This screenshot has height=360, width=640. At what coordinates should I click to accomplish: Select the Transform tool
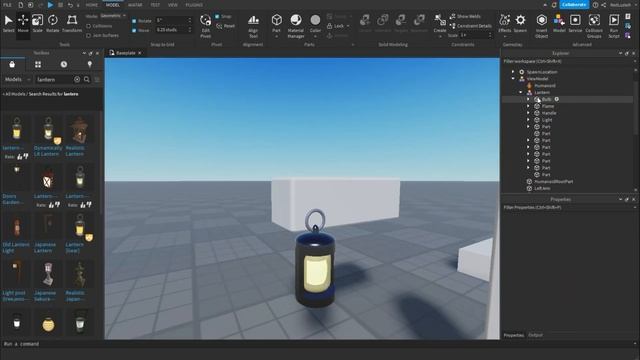click(72, 24)
